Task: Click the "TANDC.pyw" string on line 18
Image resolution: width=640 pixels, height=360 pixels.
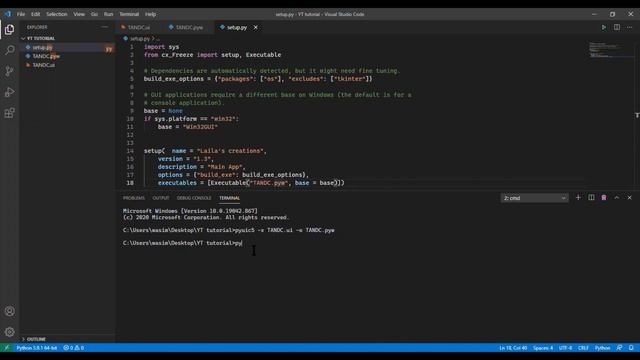Action: point(269,183)
